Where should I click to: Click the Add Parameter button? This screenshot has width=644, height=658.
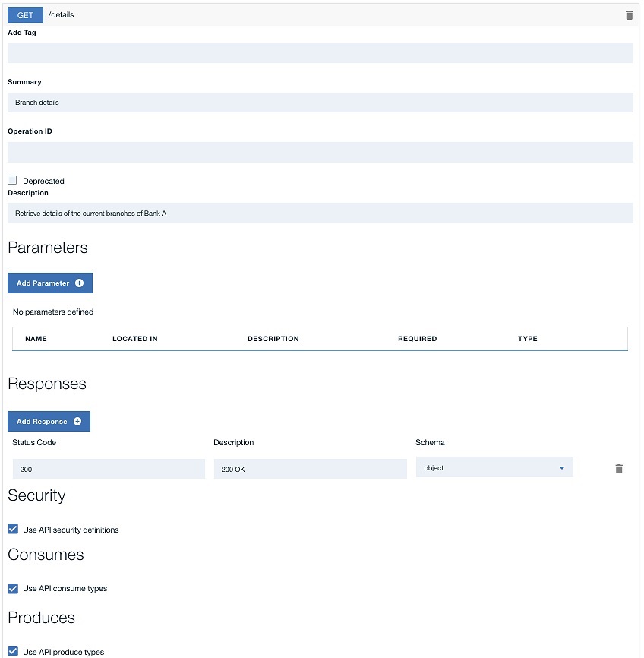tap(50, 283)
